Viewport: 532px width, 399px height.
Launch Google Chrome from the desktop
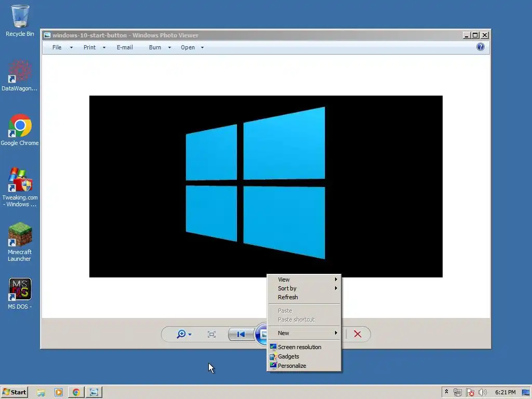click(x=20, y=130)
